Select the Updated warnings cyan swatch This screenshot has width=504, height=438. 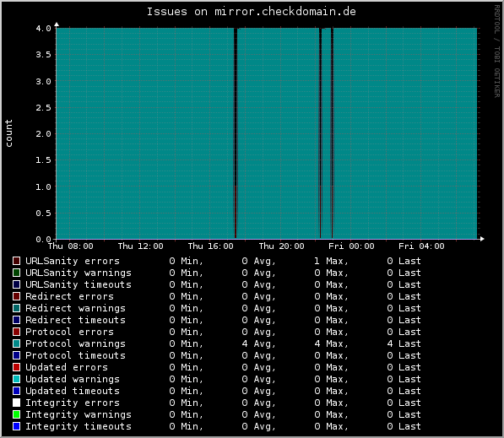tap(16, 379)
